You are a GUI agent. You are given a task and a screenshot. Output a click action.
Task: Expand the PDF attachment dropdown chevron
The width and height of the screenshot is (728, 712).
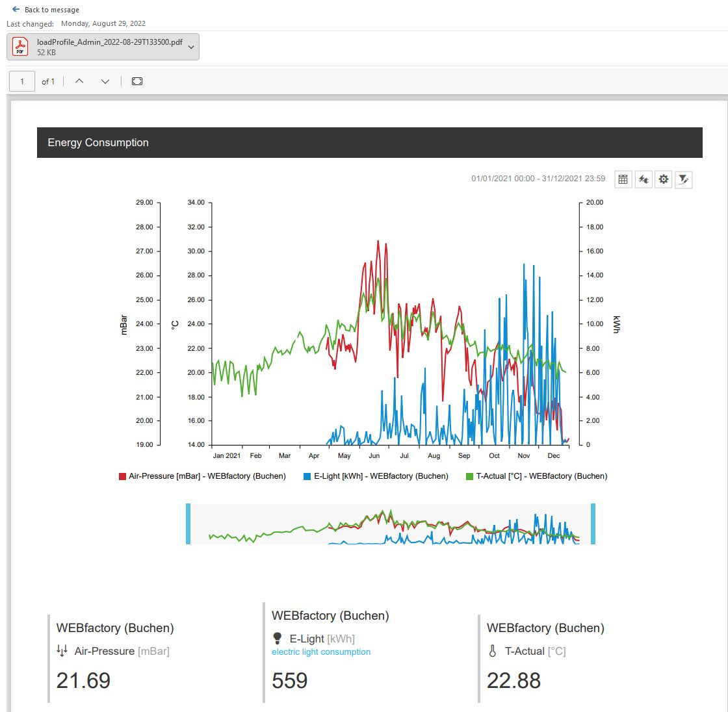(x=191, y=47)
